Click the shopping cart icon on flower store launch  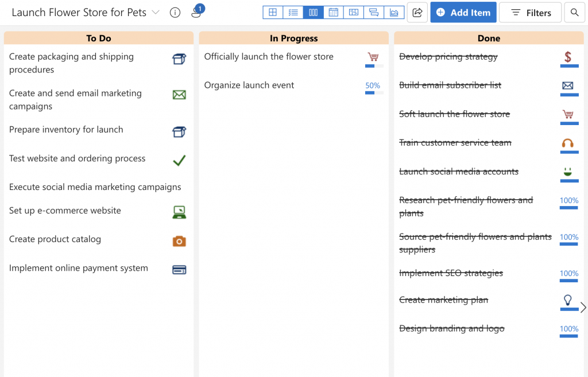(x=373, y=56)
